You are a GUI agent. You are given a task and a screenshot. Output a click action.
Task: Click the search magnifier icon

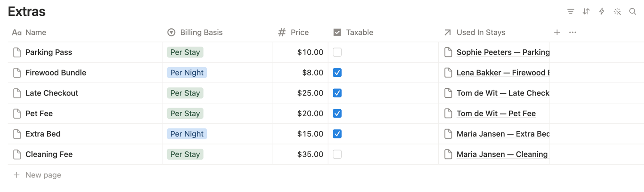coord(633,12)
